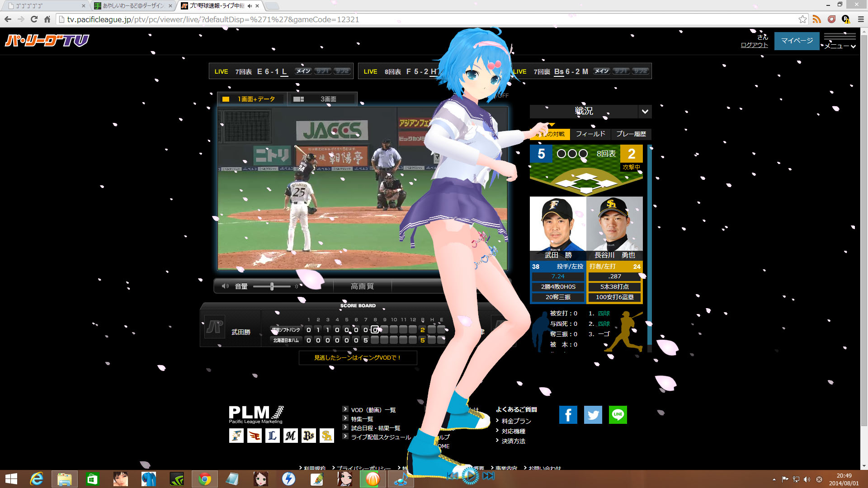
Task: Click the PLM Pacific League Marketing logo
Action: (x=256, y=414)
